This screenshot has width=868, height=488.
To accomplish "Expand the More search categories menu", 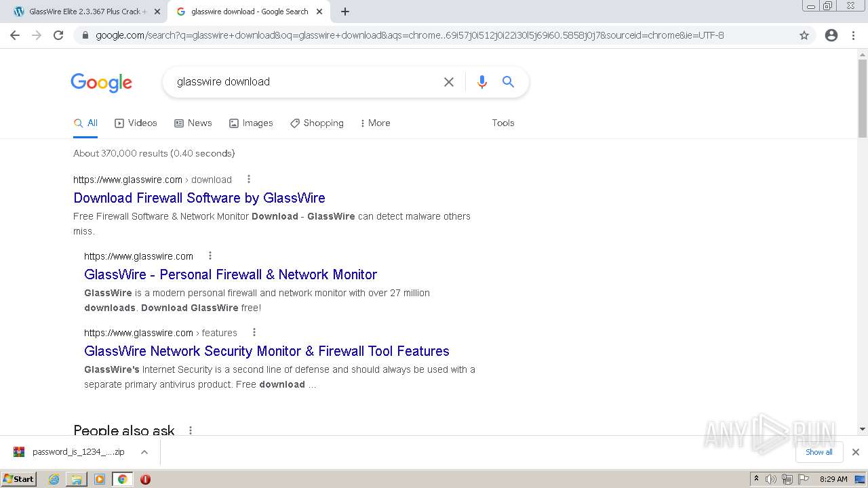I will pos(375,123).
